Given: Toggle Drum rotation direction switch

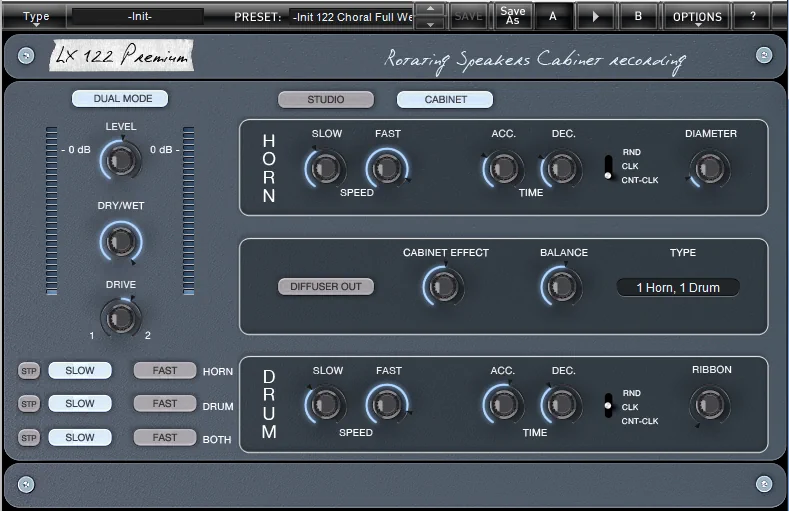Looking at the screenshot, I should tap(608, 405).
